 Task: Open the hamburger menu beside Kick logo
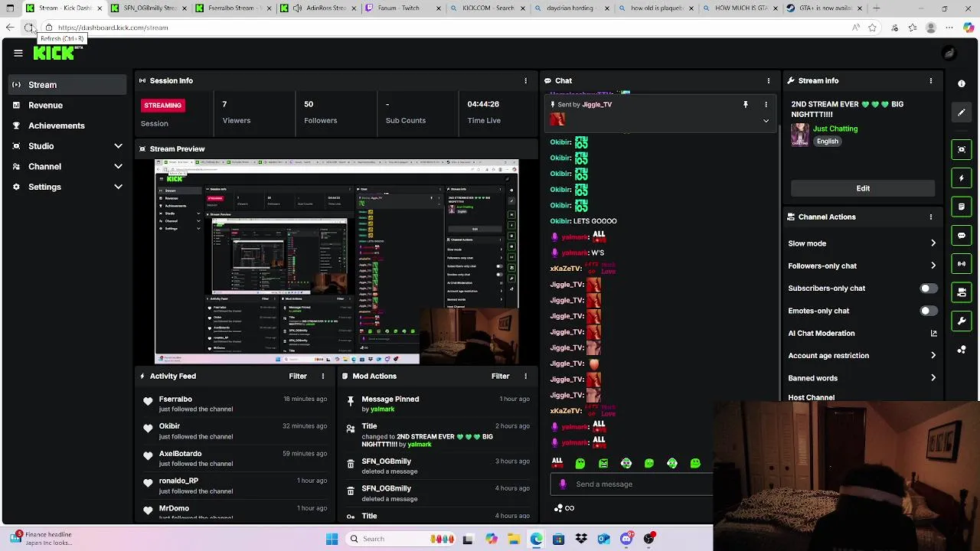(x=18, y=53)
